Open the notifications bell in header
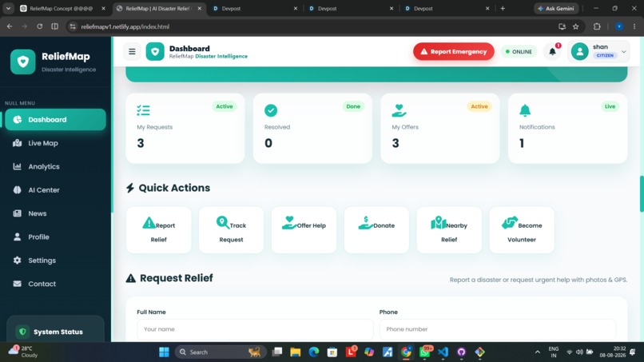 coord(552,51)
